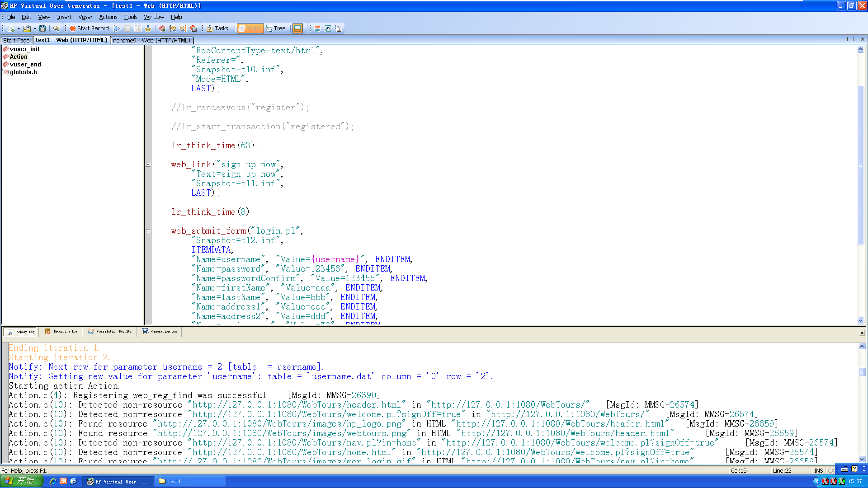Click the Compile script icon
Image resolution: width=868 pixels, height=488 pixels.
(148, 28)
